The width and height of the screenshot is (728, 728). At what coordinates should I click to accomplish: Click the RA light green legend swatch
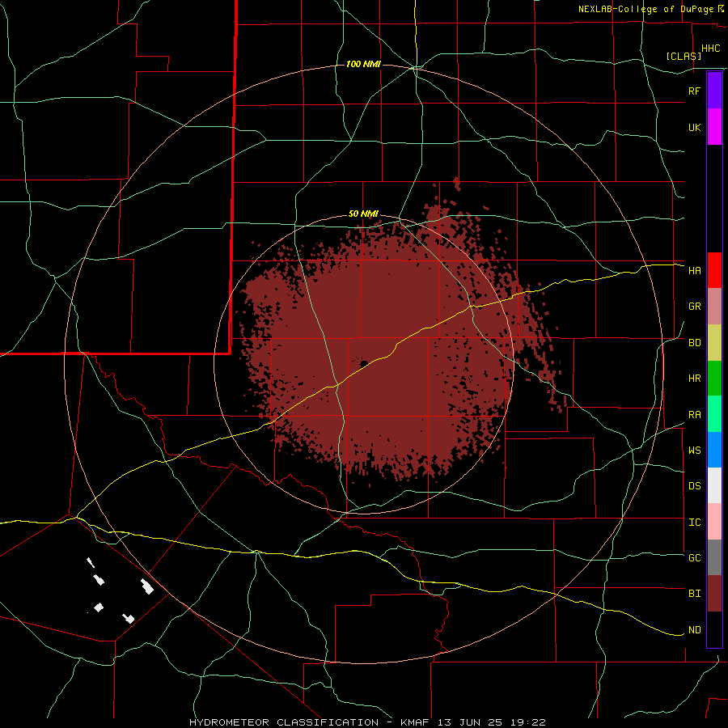714,413
